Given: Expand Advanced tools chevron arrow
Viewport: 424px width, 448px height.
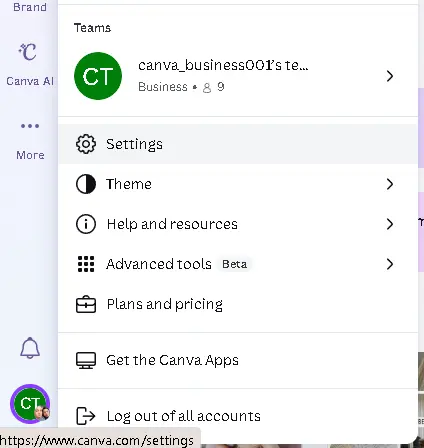Looking at the screenshot, I should point(390,264).
